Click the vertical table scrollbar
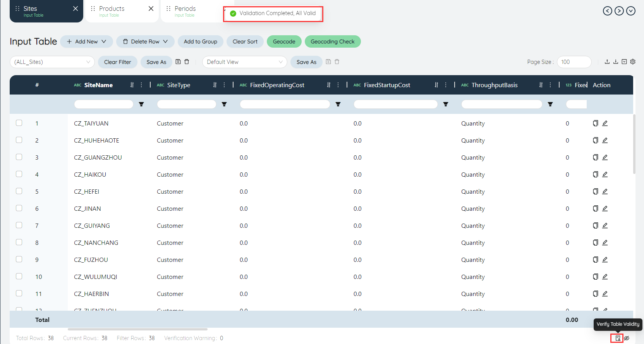 634,144
